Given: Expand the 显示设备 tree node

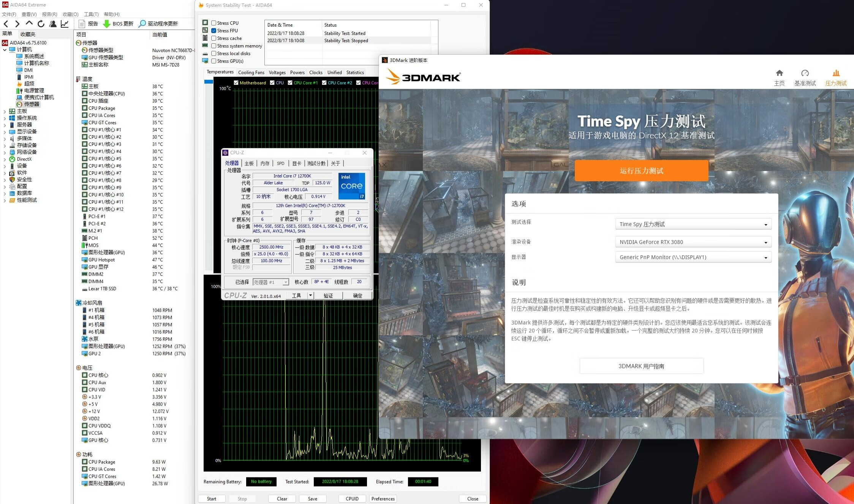Looking at the screenshot, I should point(5,132).
